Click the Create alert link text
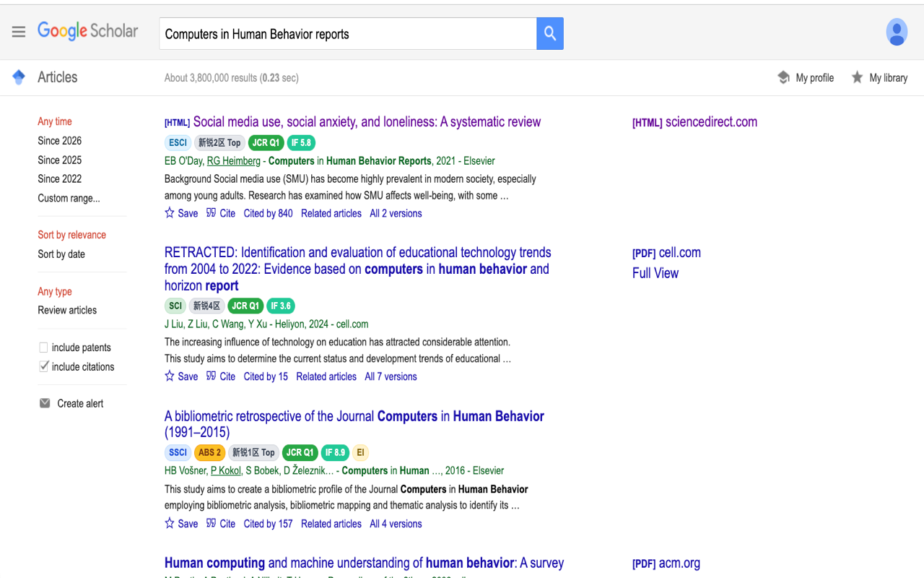The width and height of the screenshot is (924, 578). [x=80, y=403]
